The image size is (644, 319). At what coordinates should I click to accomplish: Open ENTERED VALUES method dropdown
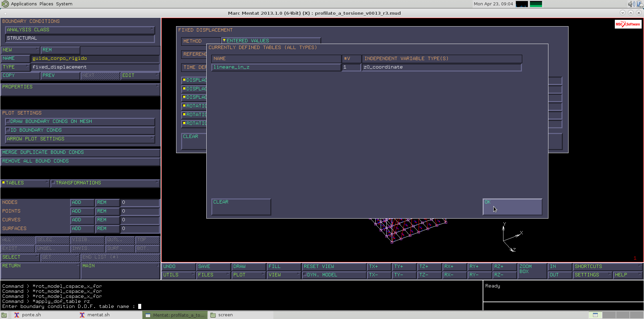click(271, 41)
